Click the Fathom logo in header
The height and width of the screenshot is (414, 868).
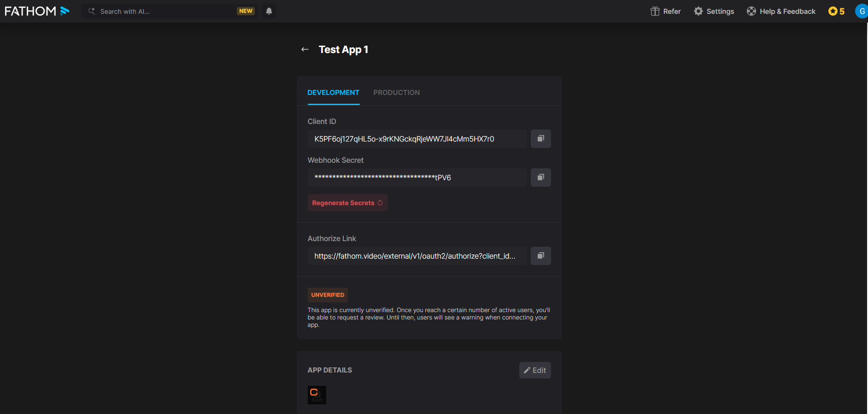click(x=37, y=11)
